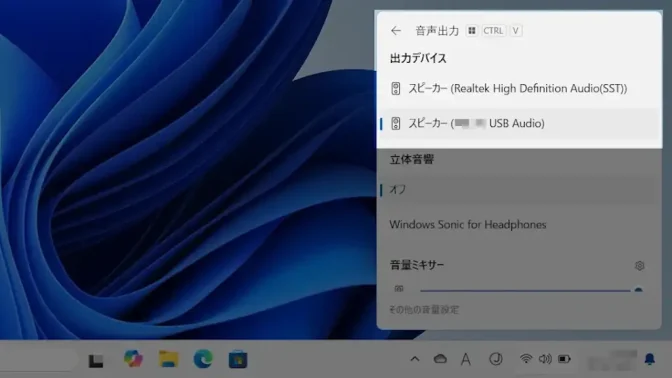
Task: Click the 音量ミキサー heading text
Action: coord(417,265)
